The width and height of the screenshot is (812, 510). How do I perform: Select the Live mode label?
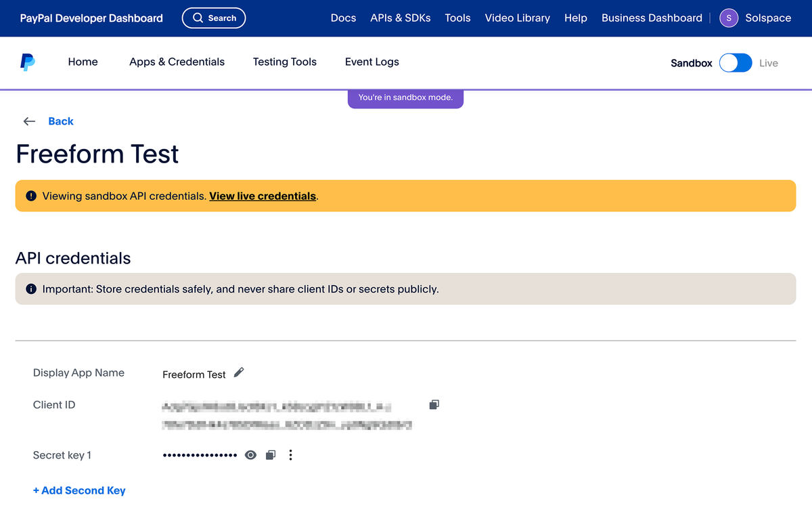[x=768, y=63]
